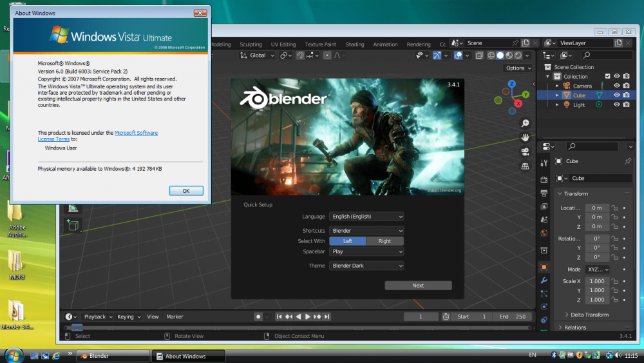
Task: Switch to the Texture Paint workspace tab
Action: tap(320, 44)
